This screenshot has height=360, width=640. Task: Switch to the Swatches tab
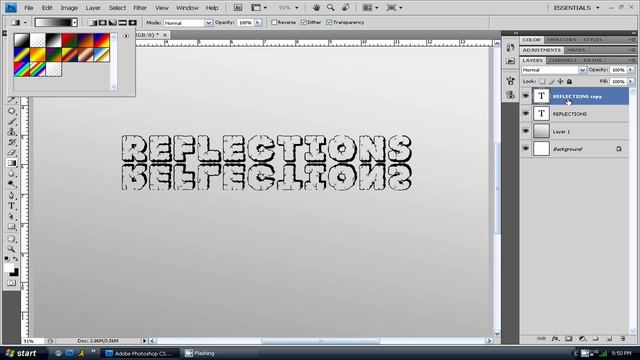[x=562, y=40]
